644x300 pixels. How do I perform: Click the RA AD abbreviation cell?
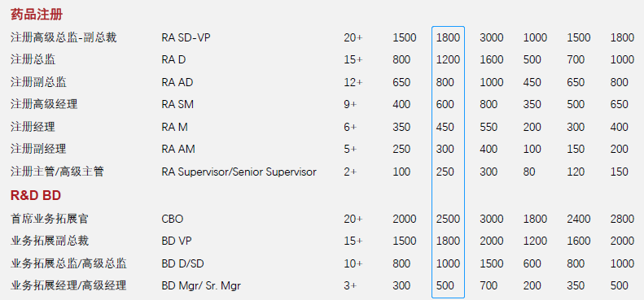177,82
